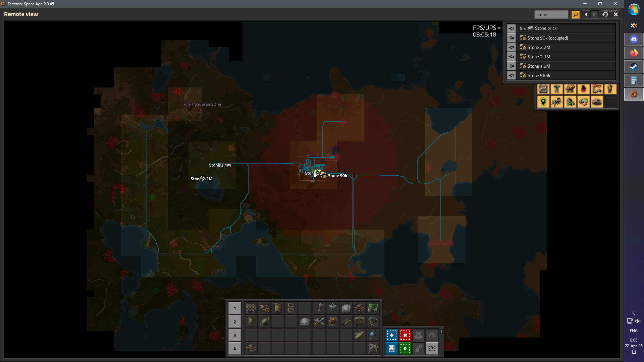The image size is (644, 362).
Task: Click the 'imTheSupremeOne' player label
Action: (x=203, y=104)
